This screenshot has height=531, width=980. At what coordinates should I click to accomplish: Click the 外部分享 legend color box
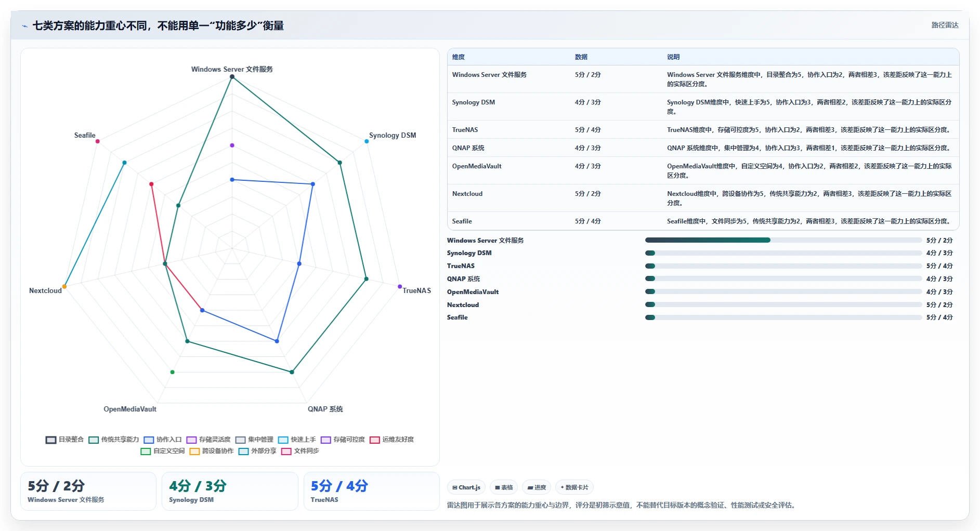tap(243, 451)
